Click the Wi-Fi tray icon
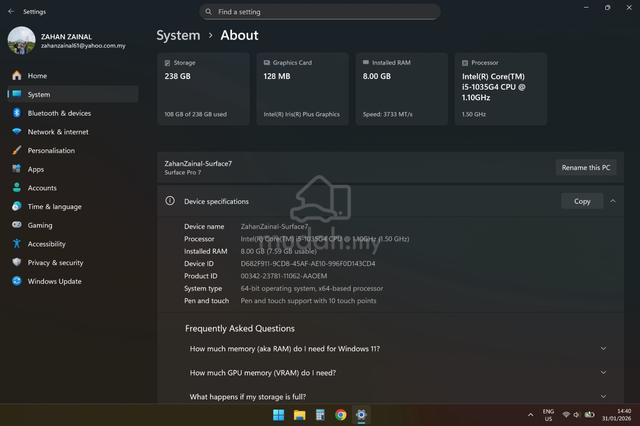 [x=566, y=415]
